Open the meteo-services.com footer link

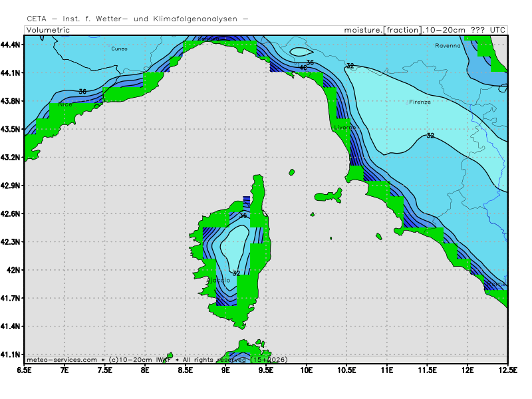[63, 360]
